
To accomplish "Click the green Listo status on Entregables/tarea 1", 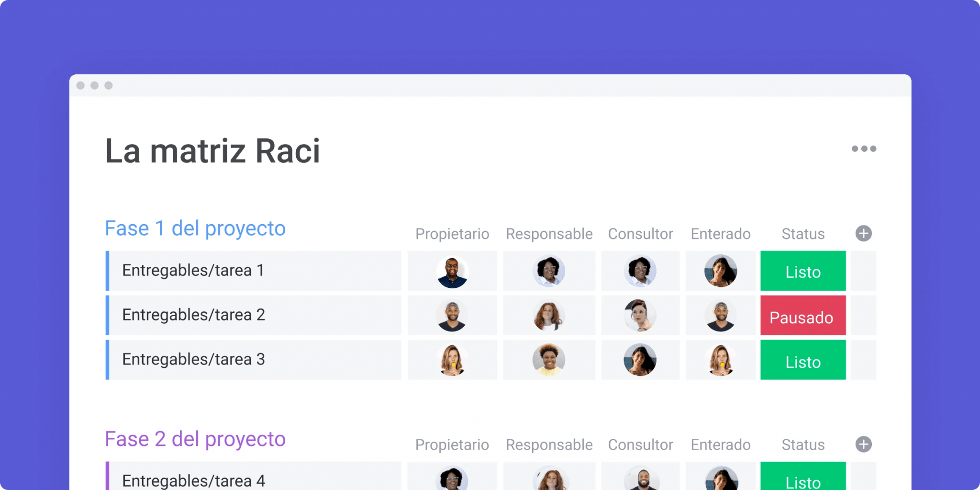I will point(802,272).
